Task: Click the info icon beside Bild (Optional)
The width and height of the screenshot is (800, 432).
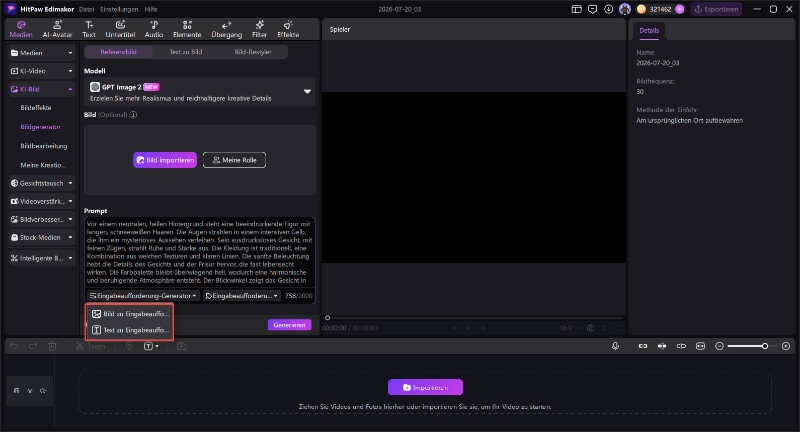Action: click(x=133, y=115)
